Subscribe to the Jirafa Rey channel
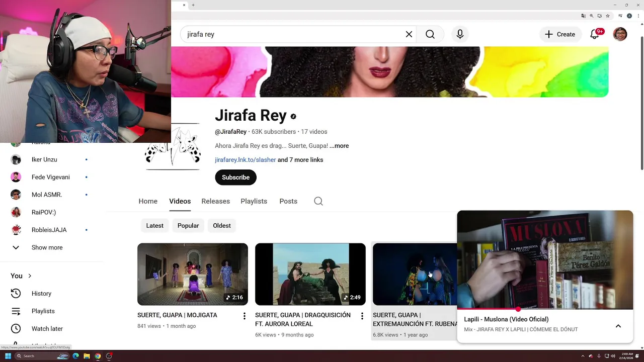Image resolution: width=644 pixels, height=362 pixels. (235, 177)
